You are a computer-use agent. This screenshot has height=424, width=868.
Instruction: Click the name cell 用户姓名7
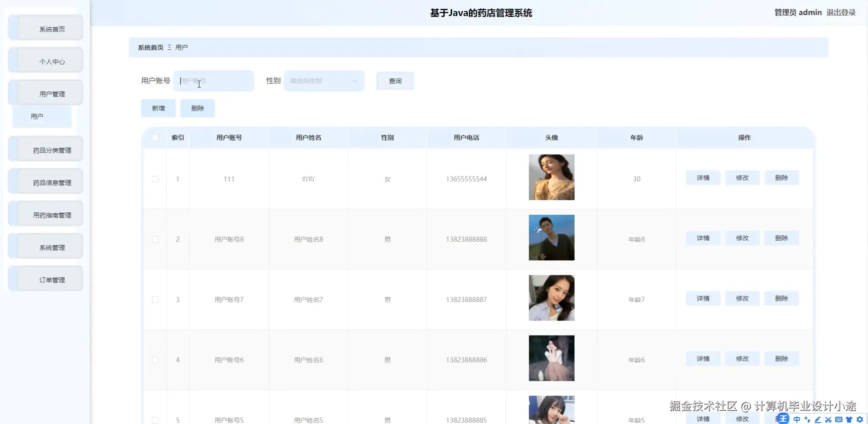point(308,300)
